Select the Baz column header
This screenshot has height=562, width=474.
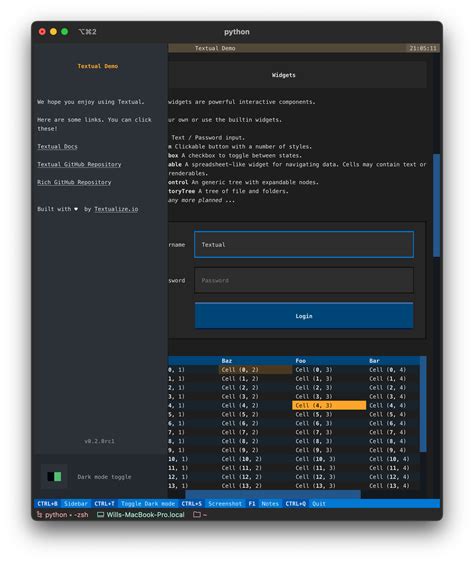pos(227,361)
